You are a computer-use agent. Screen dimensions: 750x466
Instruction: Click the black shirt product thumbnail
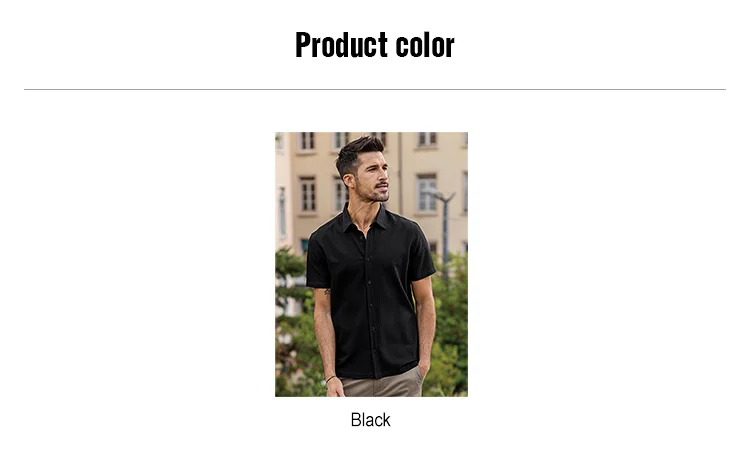(x=371, y=264)
